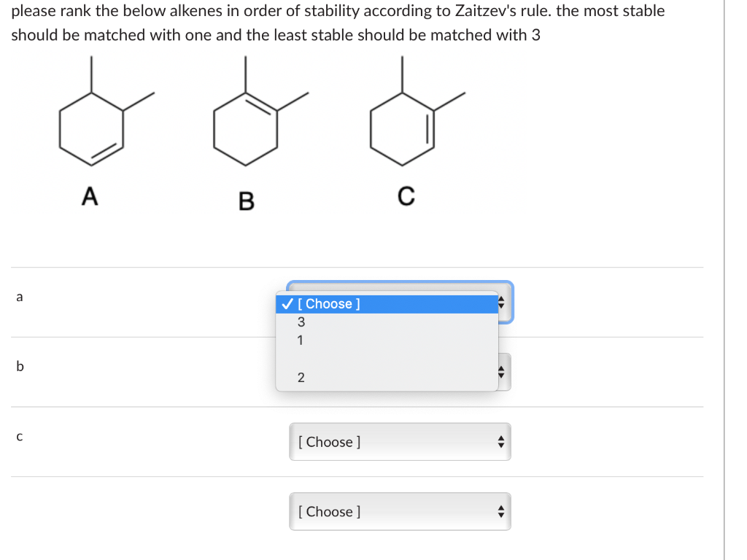Click the up-down arrows on the bottom dropdown
Image resolution: width=747 pixels, height=560 pixels.
click(500, 511)
